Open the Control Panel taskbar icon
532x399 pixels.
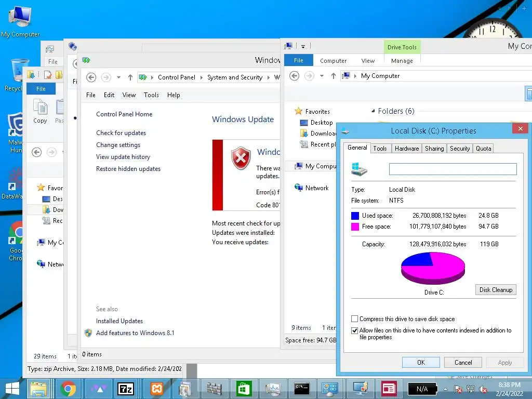pyautogui.click(x=330, y=389)
